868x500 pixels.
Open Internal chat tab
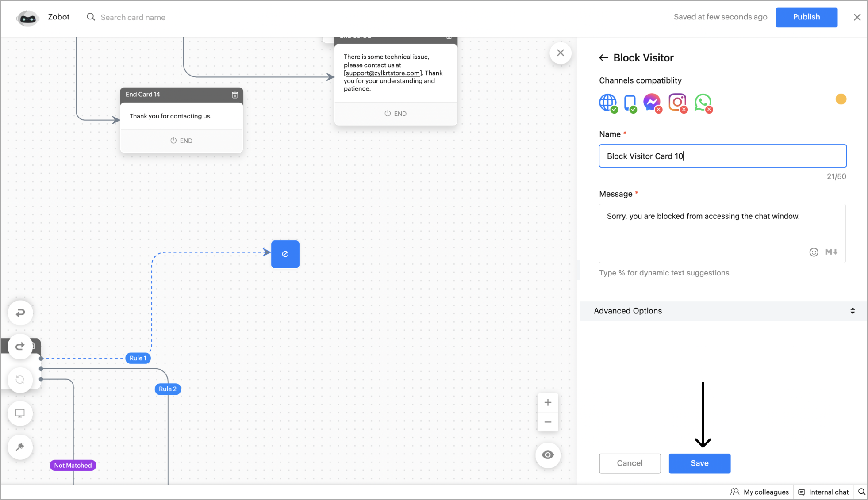tap(823, 492)
